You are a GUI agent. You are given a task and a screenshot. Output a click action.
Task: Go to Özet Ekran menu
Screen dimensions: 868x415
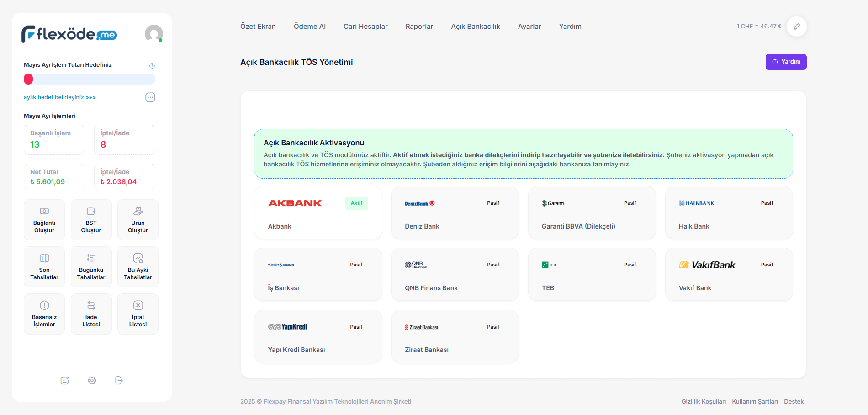258,27
